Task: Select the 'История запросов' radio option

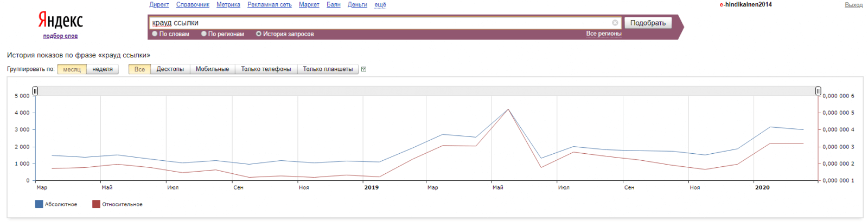Action: pos(285,34)
